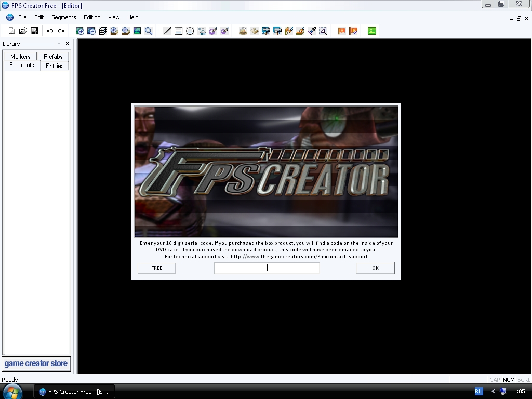The height and width of the screenshot is (399, 532).
Task: Redo the last action
Action: coord(61,31)
